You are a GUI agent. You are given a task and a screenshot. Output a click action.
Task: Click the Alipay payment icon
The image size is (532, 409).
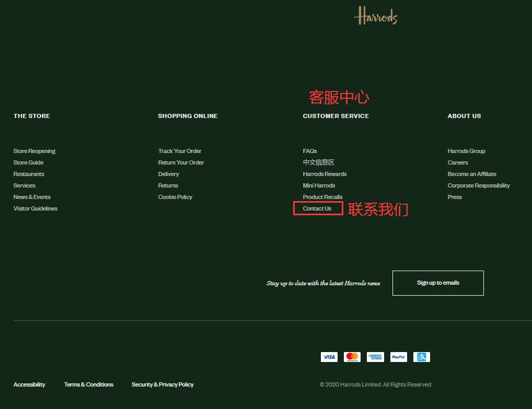click(x=422, y=357)
